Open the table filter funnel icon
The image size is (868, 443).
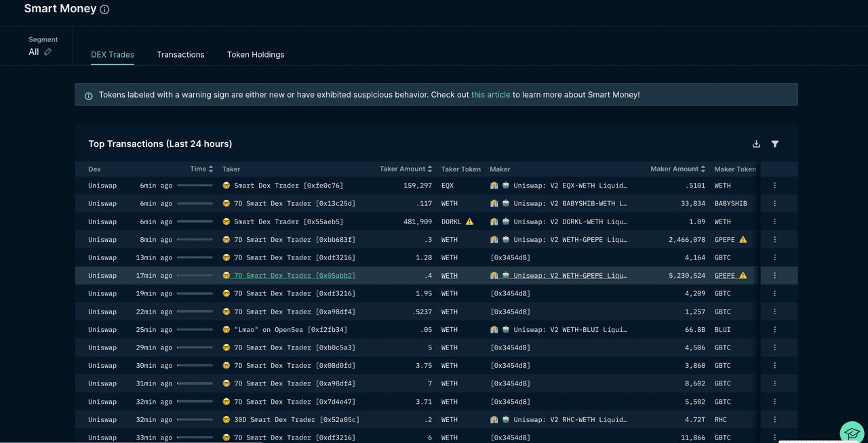pos(775,144)
